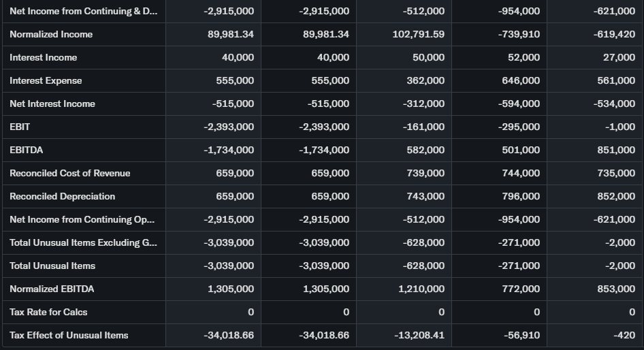
Task: Select the 646,000 Interest Expense cell
Action: click(x=521, y=80)
